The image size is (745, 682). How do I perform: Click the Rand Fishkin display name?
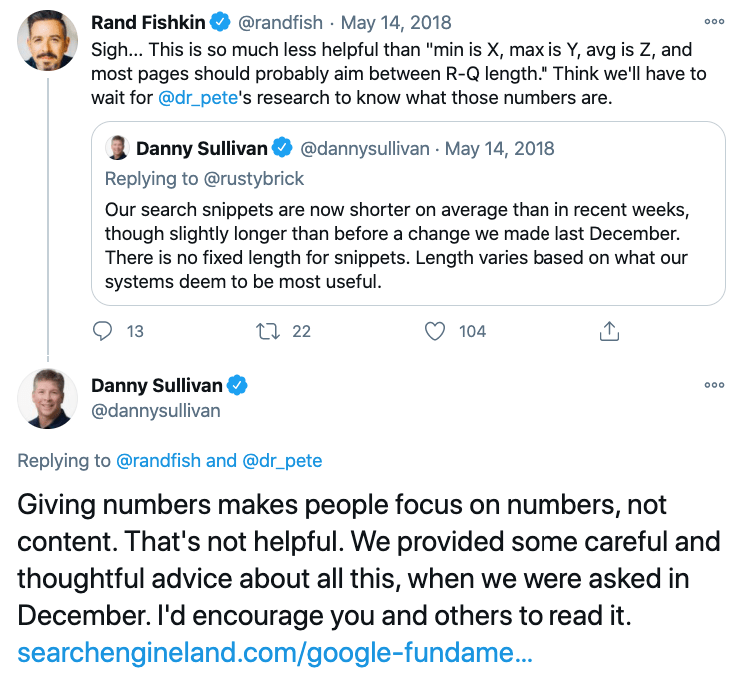[x=150, y=22]
